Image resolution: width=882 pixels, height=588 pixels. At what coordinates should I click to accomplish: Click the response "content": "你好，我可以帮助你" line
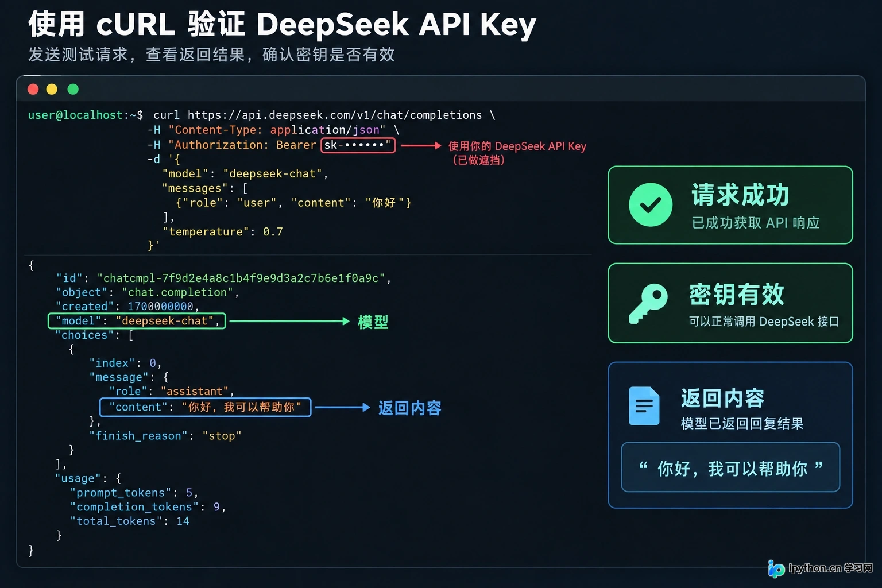click(x=206, y=407)
